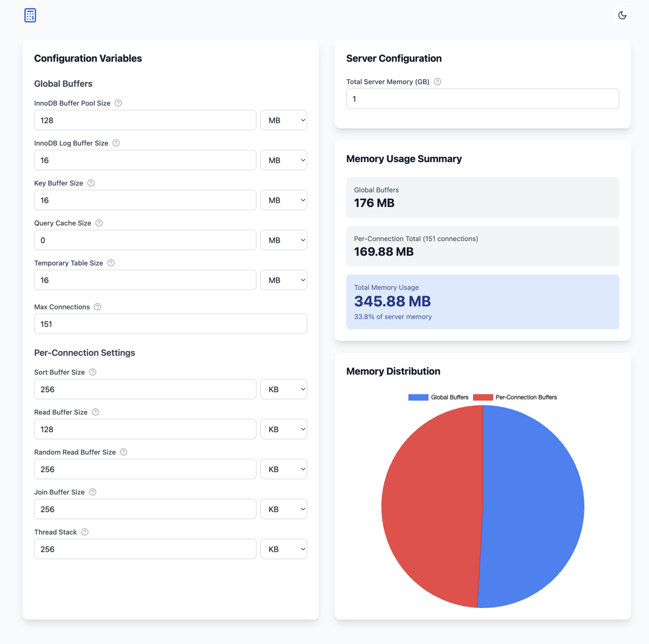The image size is (649, 644).
Task: Open the Random Read Buffer Size help tooltip
Action: pos(124,452)
